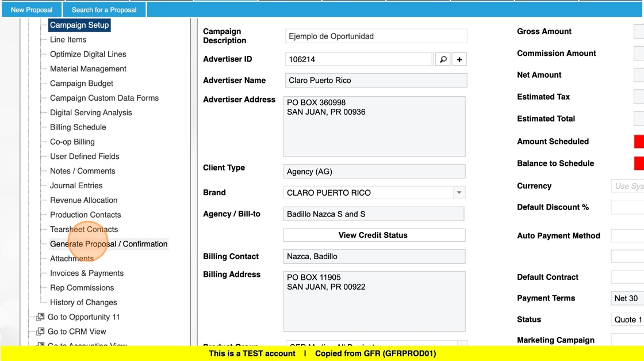The image size is (644, 361).
Task: Open the Brand dropdown arrow
Action: tap(459, 192)
